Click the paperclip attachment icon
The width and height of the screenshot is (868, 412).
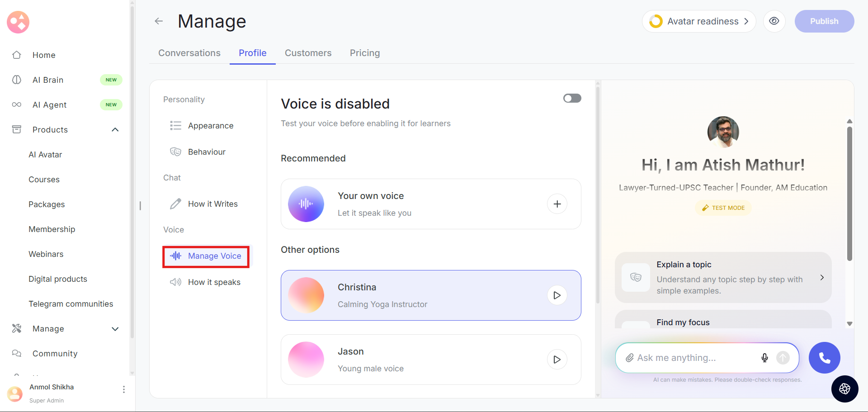click(x=629, y=358)
